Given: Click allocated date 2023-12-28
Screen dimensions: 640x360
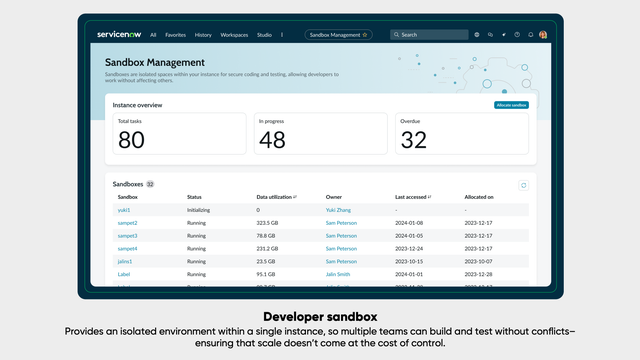Looking at the screenshot, I should pos(478,274).
